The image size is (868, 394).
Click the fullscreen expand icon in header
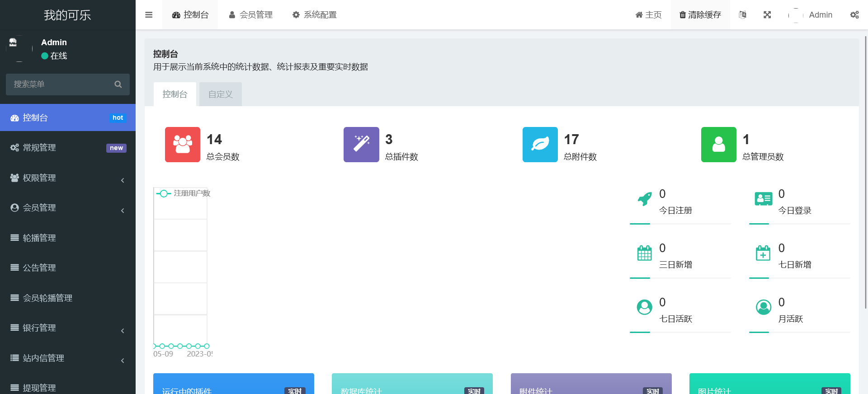tap(767, 15)
